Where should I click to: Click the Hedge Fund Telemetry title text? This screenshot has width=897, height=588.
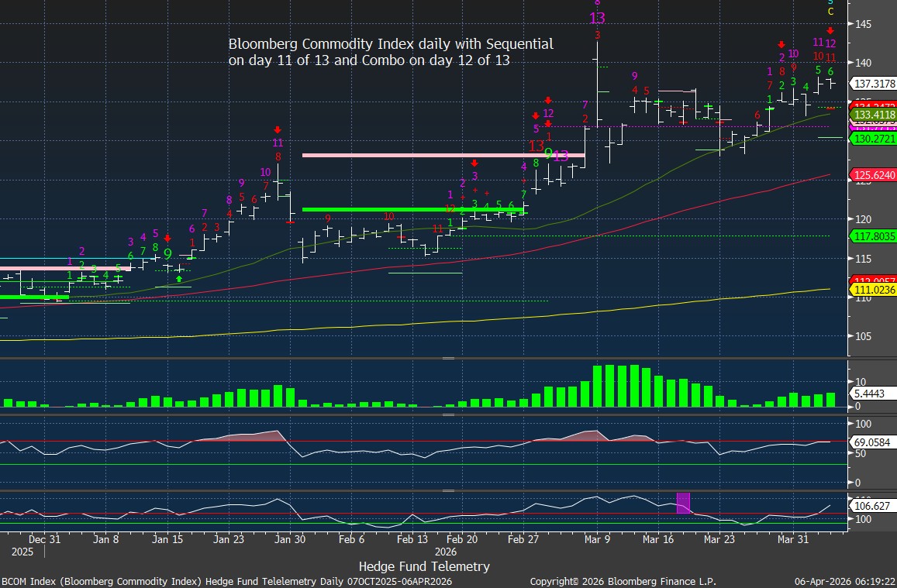(425, 566)
